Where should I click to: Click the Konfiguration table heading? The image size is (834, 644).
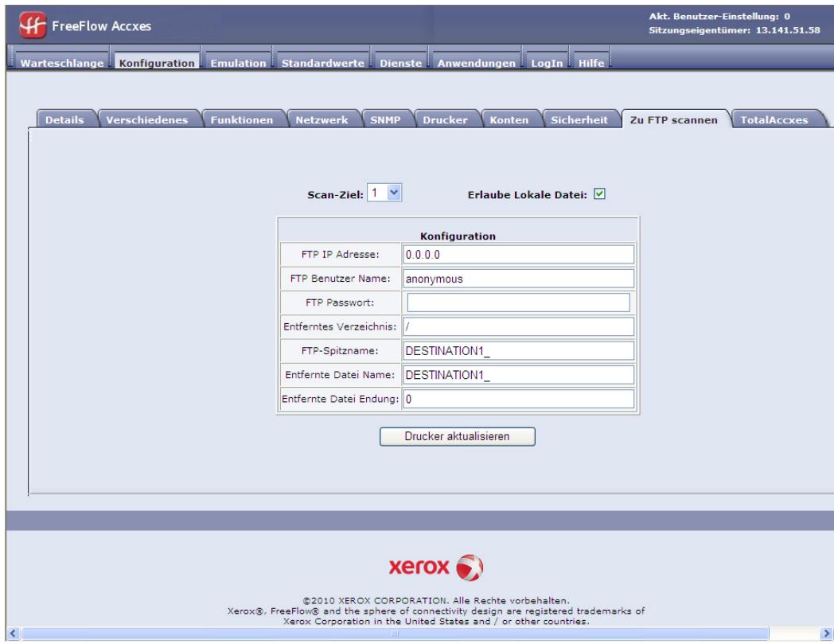click(x=458, y=236)
